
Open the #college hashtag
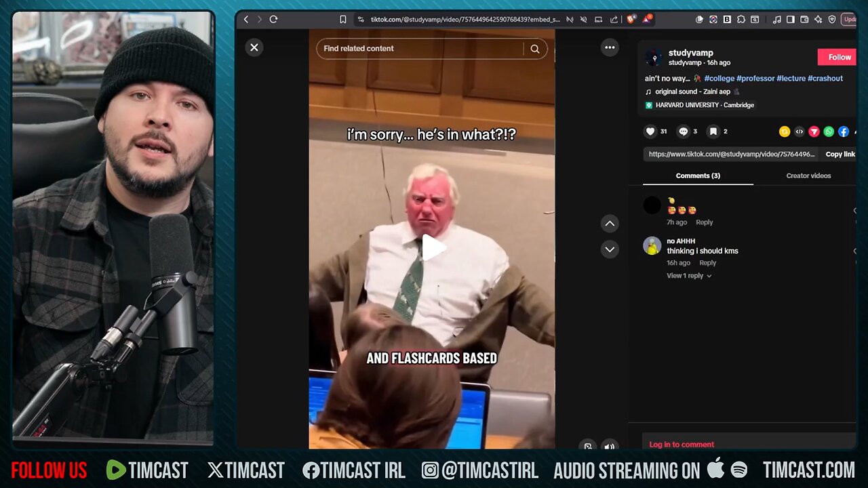tap(719, 79)
